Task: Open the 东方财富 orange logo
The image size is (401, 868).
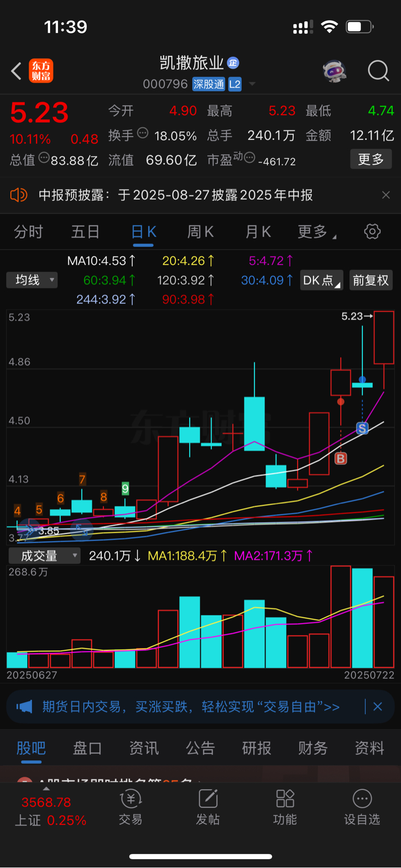Action: pyautogui.click(x=41, y=71)
